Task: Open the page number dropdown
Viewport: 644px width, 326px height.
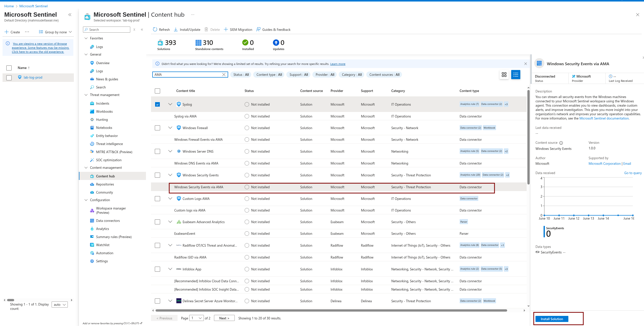Action: pos(197,318)
